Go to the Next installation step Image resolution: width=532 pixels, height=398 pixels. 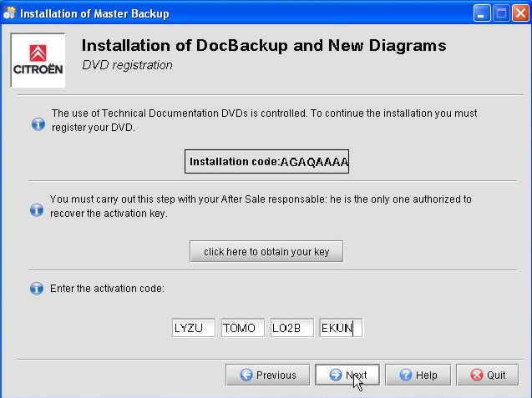pyautogui.click(x=347, y=375)
